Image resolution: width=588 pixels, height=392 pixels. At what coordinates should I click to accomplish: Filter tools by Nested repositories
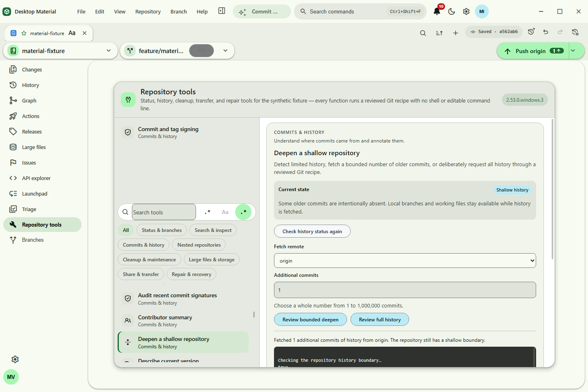pos(199,245)
